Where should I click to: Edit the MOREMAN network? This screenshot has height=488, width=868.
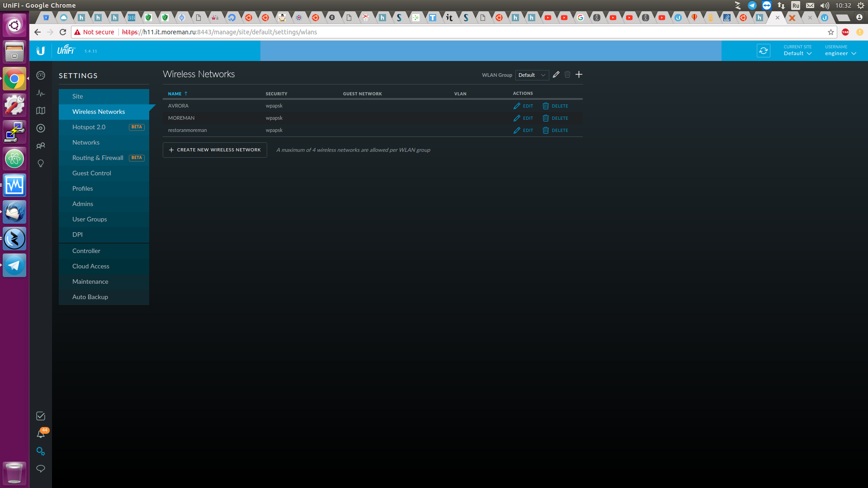pyautogui.click(x=523, y=118)
